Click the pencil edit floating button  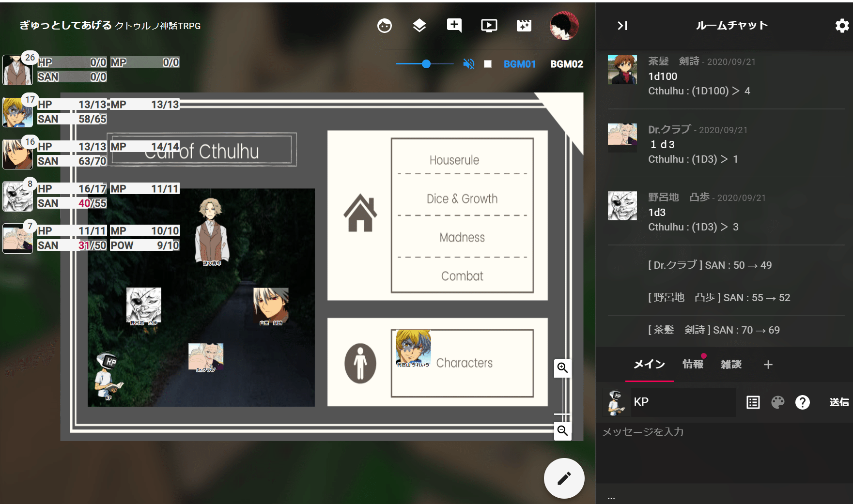564,478
